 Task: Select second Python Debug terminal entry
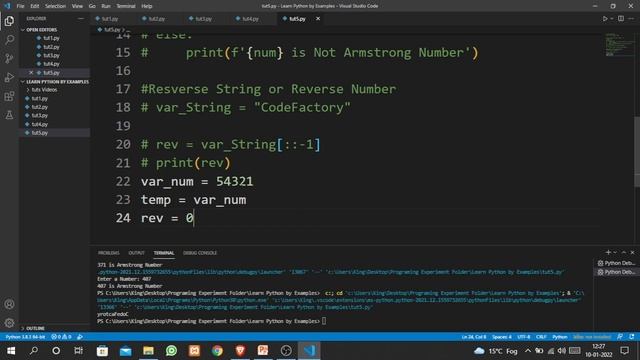coord(616,272)
